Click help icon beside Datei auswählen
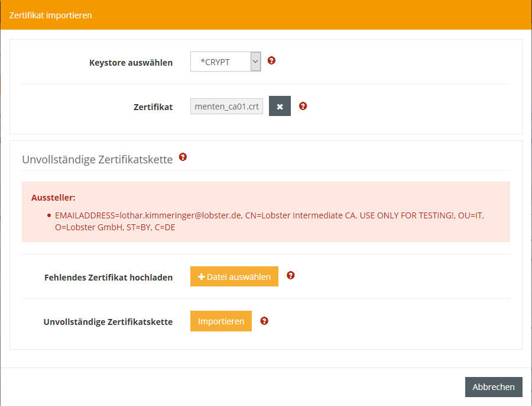532x406 pixels. point(290,275)
